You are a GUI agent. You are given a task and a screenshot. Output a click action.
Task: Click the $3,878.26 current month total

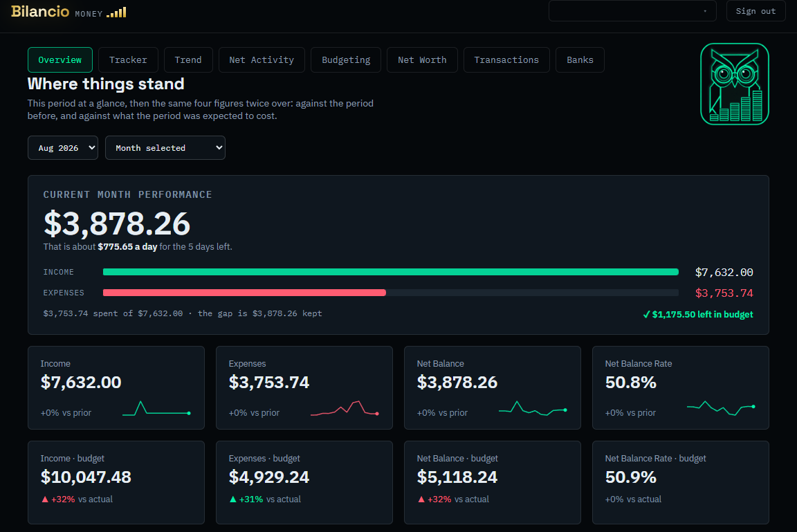tap(117, 223)
